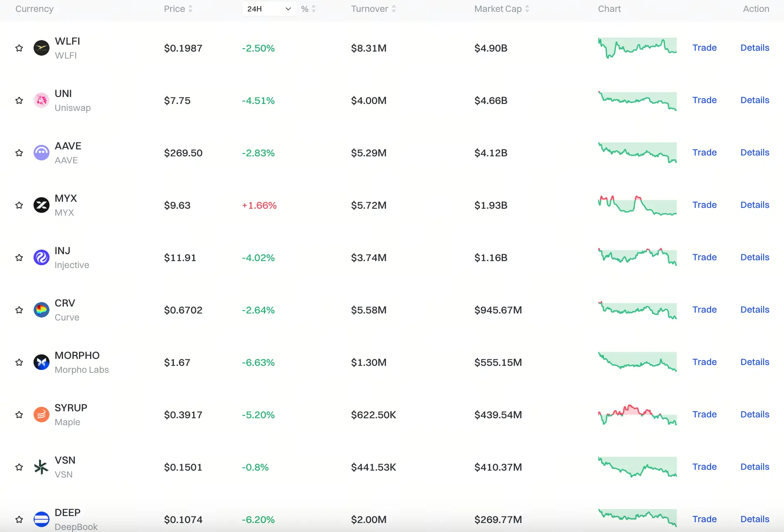
Task: Open the INJ price sparkline chart
Action: coord(637,257)
